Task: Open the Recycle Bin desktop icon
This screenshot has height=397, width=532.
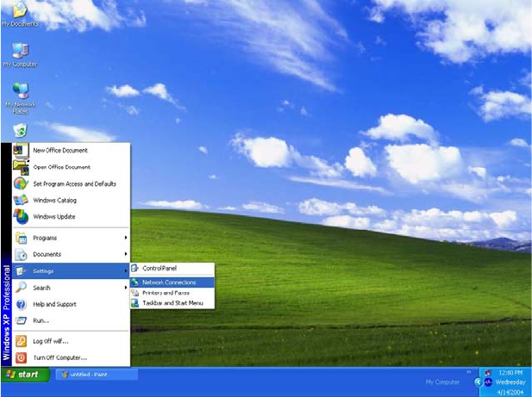Action: [x=20, y=130]
